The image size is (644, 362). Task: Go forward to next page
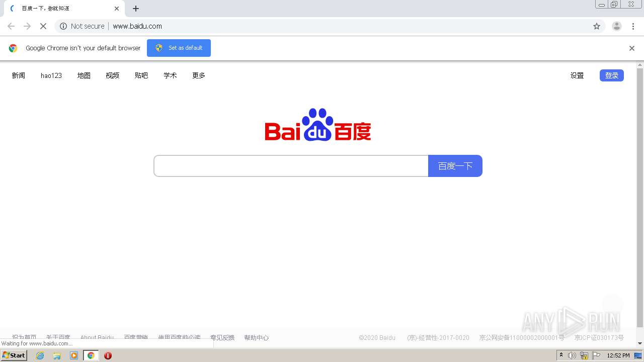27,26
